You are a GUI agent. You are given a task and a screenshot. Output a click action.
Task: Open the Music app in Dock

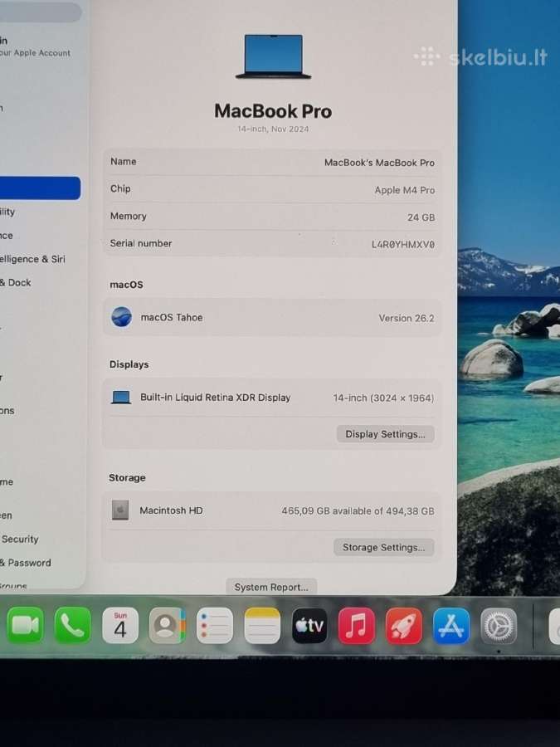click(357, 626)
